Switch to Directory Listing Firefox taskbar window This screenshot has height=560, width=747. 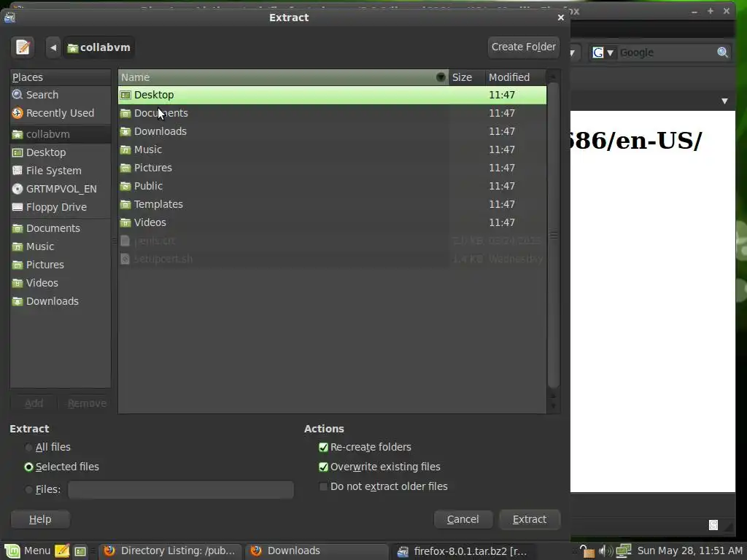[x=169, y=551]
